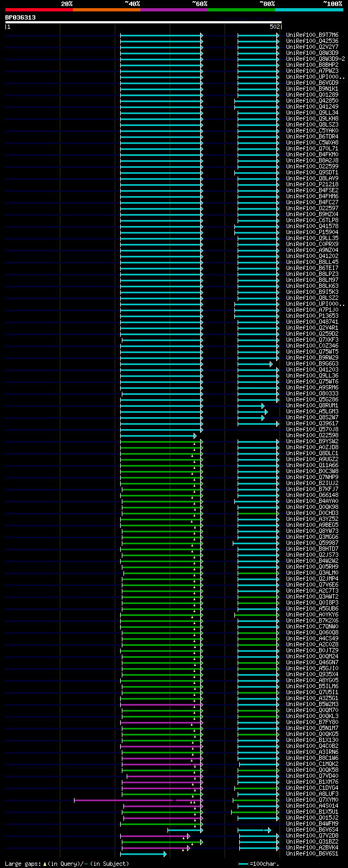Click the UniRef100_Q7NHP9 label
348x868 pixels.
pos(312,477)
